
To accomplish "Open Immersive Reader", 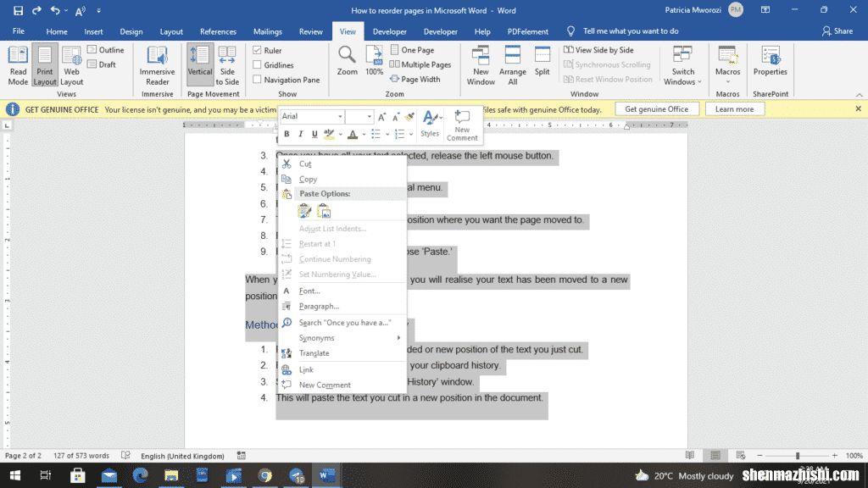I will 157,66.
